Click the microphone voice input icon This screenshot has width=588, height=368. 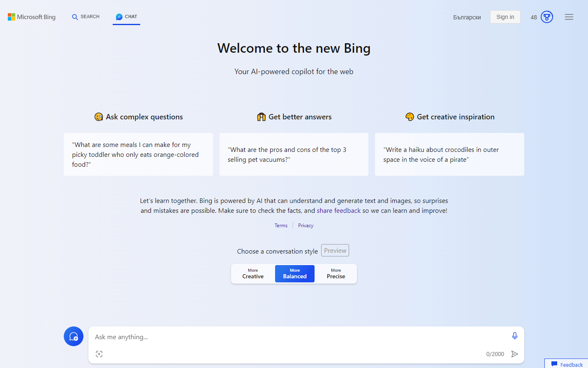[x=514, y=336]
